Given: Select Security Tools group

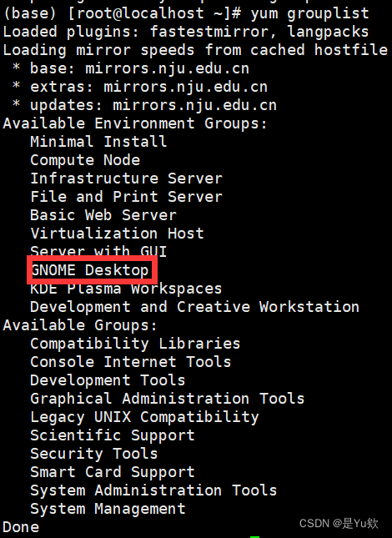Looking at the screenshot, I should [x=94, y=454].
